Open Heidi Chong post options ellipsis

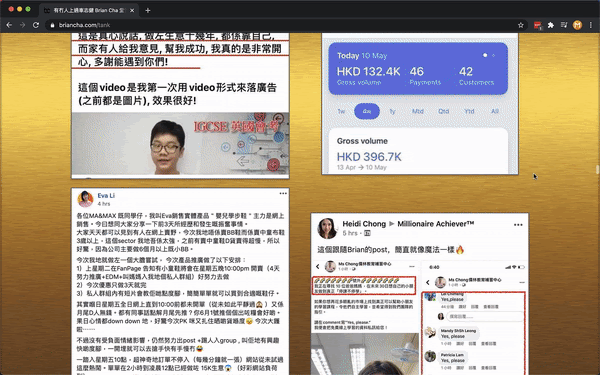coord(518,225)
